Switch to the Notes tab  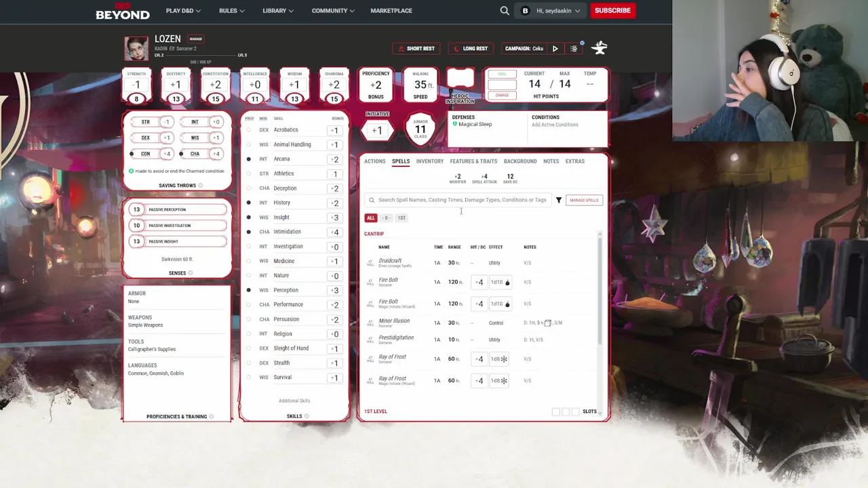pos(551,161)
